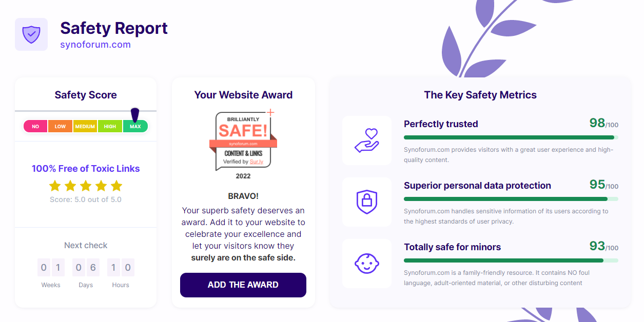
Task: Click the padlock shield data protection icon
Action: [366, 202]
